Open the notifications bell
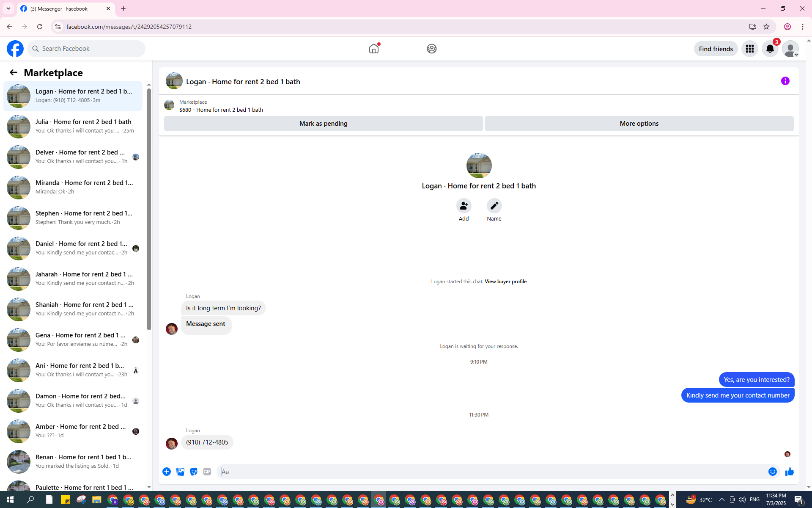Image resolution: width=812 pixels, height=508 pixels. (x=770, y=49)
